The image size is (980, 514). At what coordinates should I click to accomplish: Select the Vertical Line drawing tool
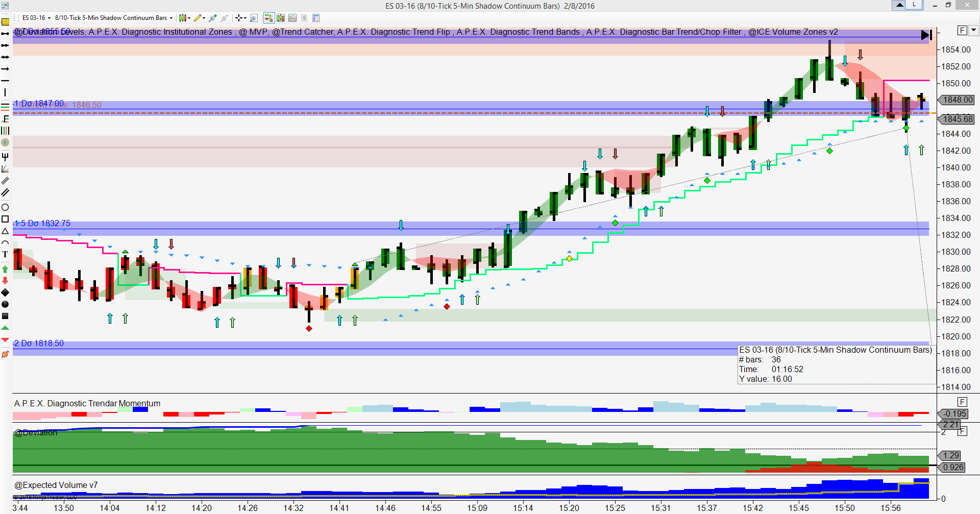(5, 92)
